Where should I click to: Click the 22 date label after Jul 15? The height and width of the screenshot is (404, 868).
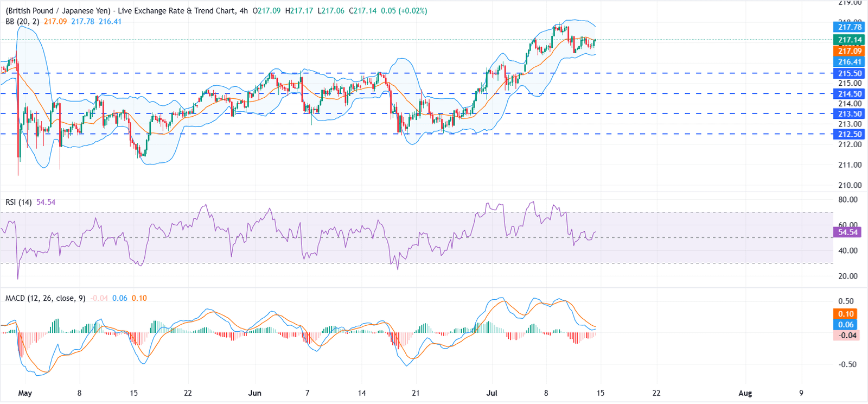[656, 393]
